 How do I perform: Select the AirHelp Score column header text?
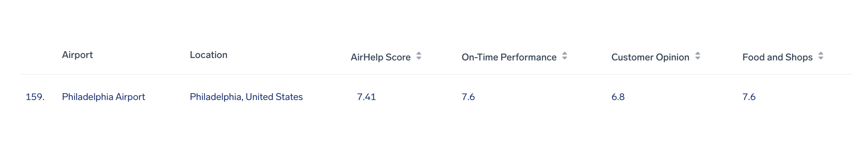380,57
